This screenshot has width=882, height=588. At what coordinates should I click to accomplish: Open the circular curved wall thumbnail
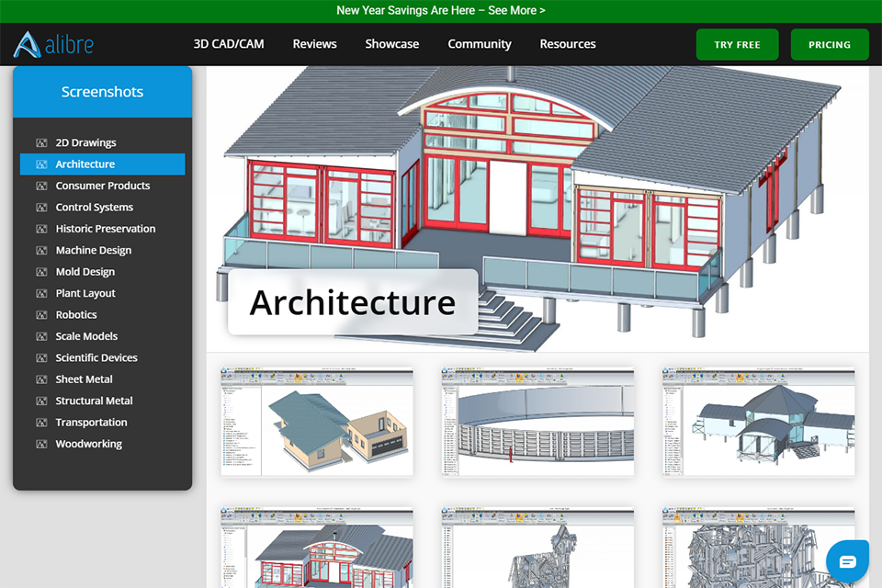click(537, 422)
